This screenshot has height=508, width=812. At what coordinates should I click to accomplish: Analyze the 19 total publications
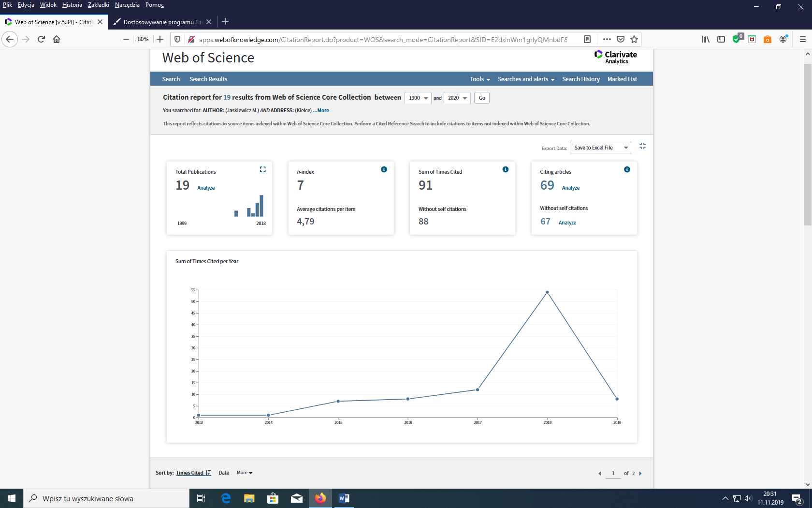[x=206, y=188]
